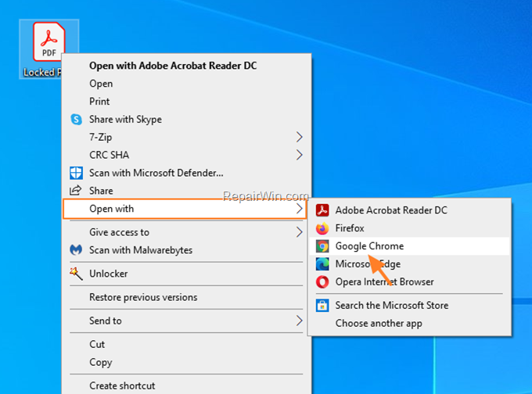Click the Malwarebytes logo icon
This screenshot has width=532, height=394.
(x=76, y=250)
